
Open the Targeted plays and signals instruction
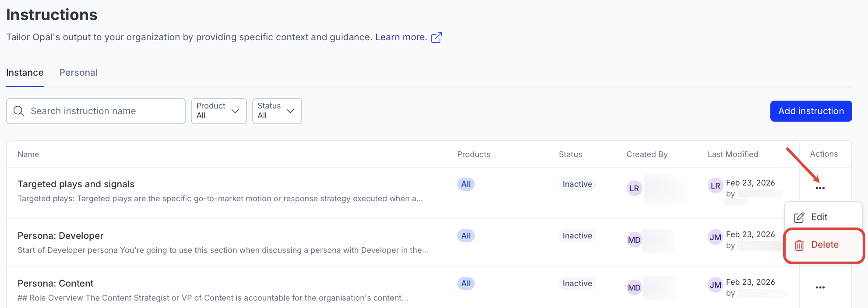[76, 184]
